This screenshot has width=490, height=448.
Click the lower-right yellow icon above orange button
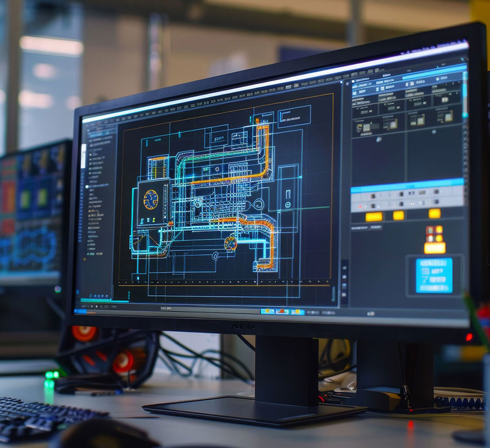pyautogui.click(x=439, y=238)
